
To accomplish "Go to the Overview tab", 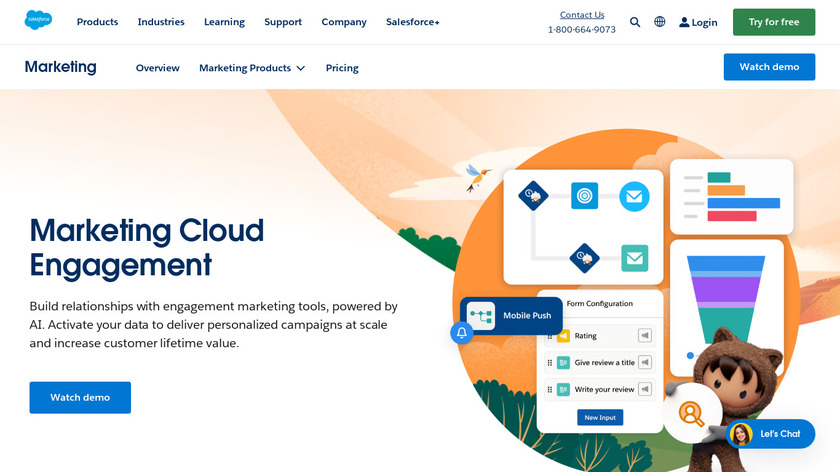I will pos(158,68).
